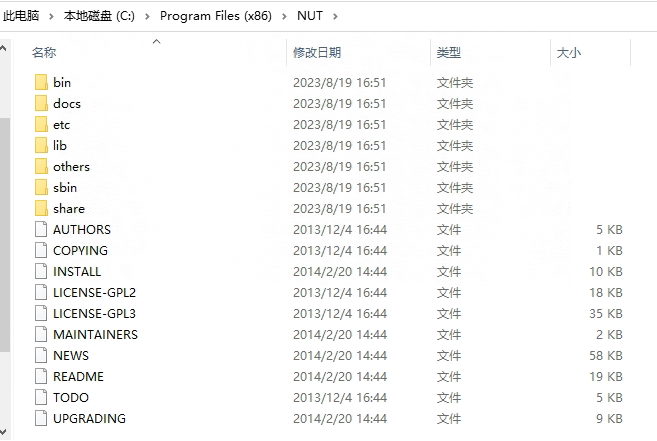
Task: Click the LICENSE-GPL3 file icon
Action: [41, 313]
